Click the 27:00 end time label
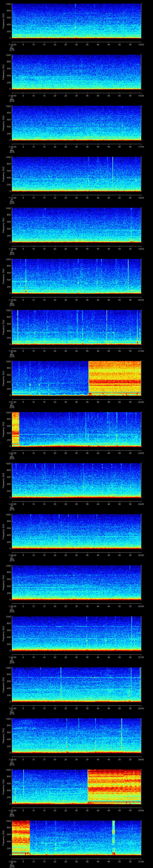This screenshot has height=868, width=153. 141,657
